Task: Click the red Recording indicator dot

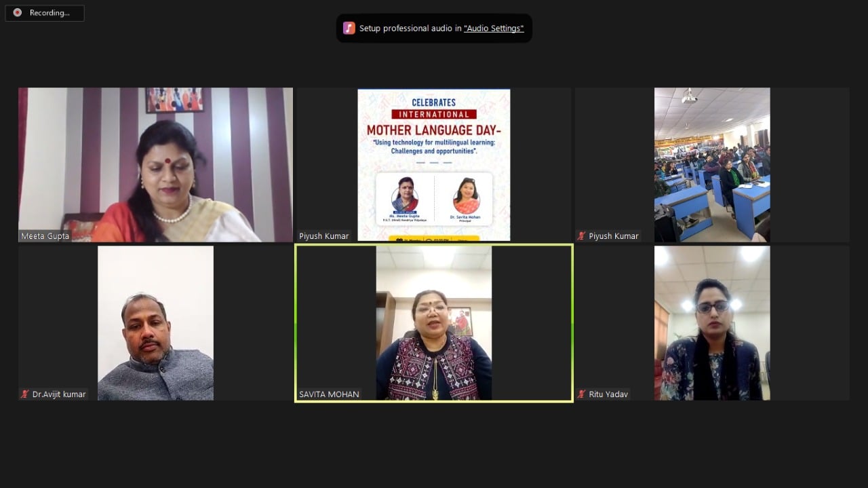Action: click(18, 13)
